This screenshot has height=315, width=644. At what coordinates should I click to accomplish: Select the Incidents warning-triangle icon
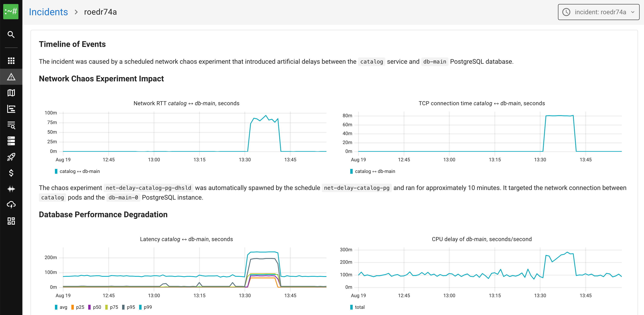click(x=11, y=77)
